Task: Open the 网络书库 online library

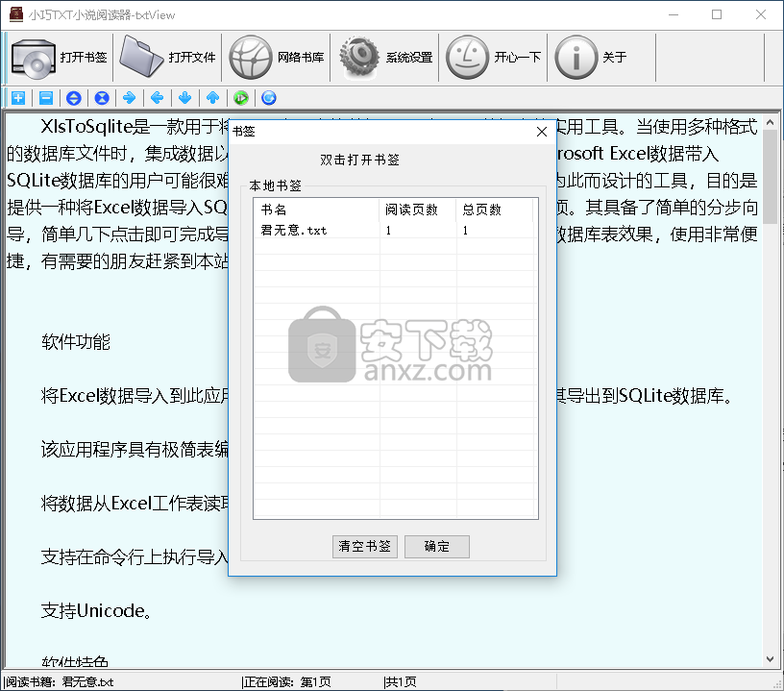Action: click(x=252, y=58)
